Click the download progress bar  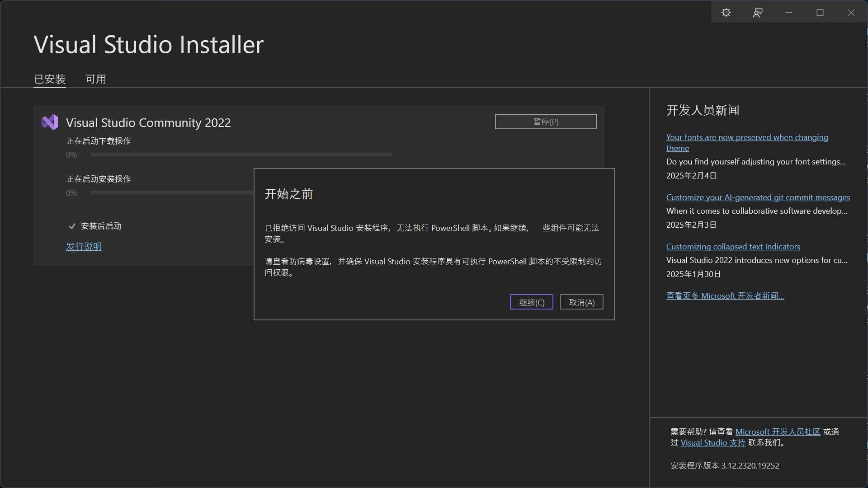point(241,155)
